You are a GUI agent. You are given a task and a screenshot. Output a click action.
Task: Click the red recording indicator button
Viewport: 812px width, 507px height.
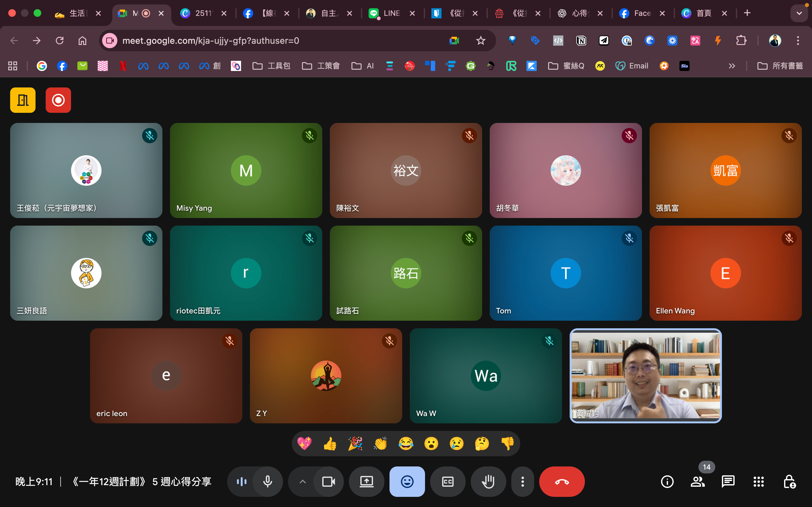coord(58,100)
